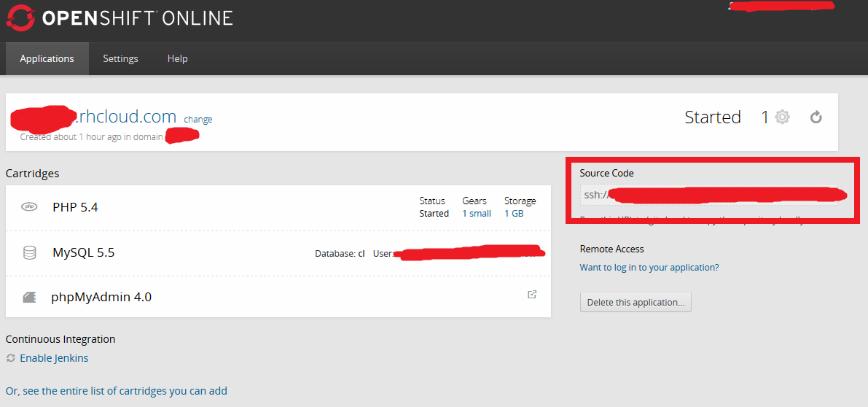Select the phpMyAdmin 4.0 cartridge
The image size is (868, 407).
pos(101,298)
